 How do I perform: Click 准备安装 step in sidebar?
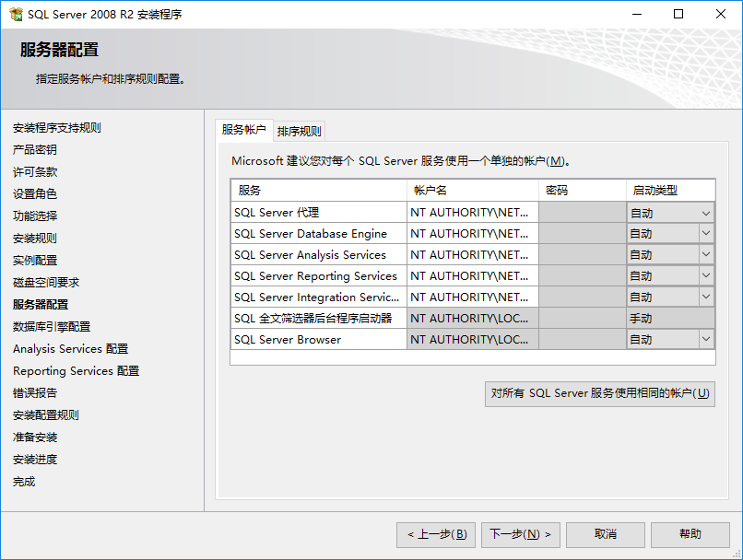35,437
